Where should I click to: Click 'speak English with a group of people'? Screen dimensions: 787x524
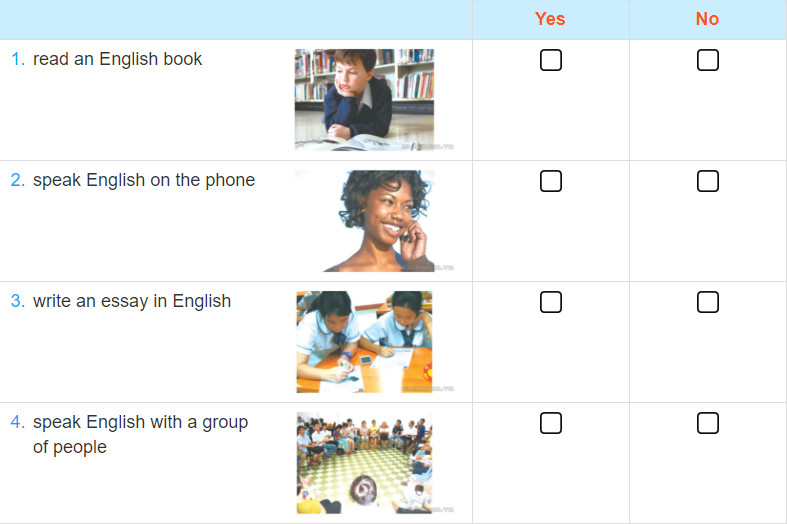pyautogui.click(x=141, y=434)
